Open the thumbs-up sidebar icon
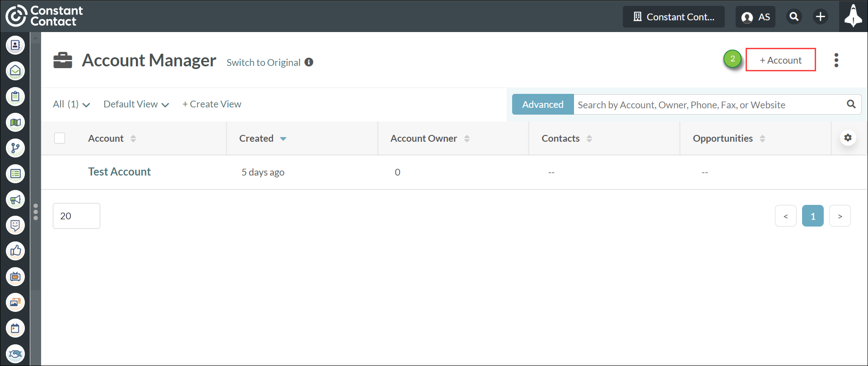 pos(15,251)
